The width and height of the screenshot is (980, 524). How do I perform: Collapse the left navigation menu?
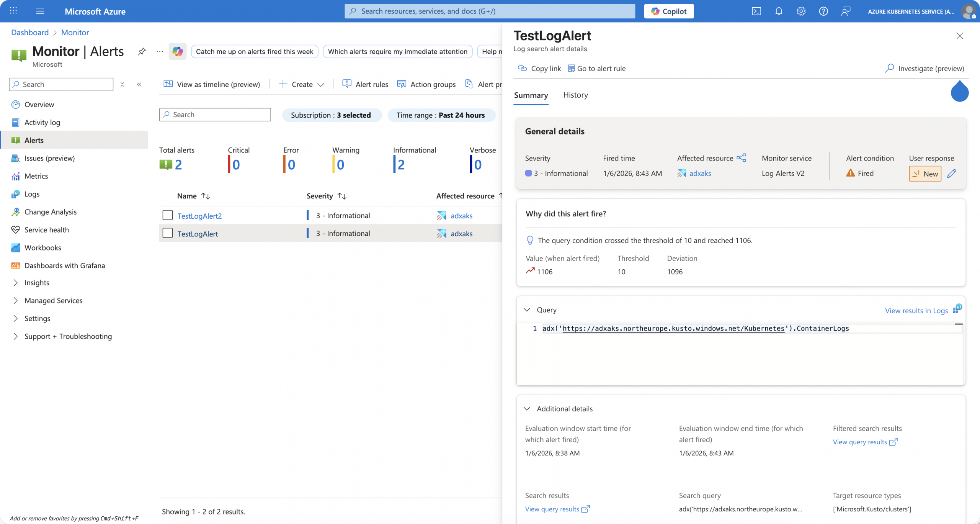(139, 84)
